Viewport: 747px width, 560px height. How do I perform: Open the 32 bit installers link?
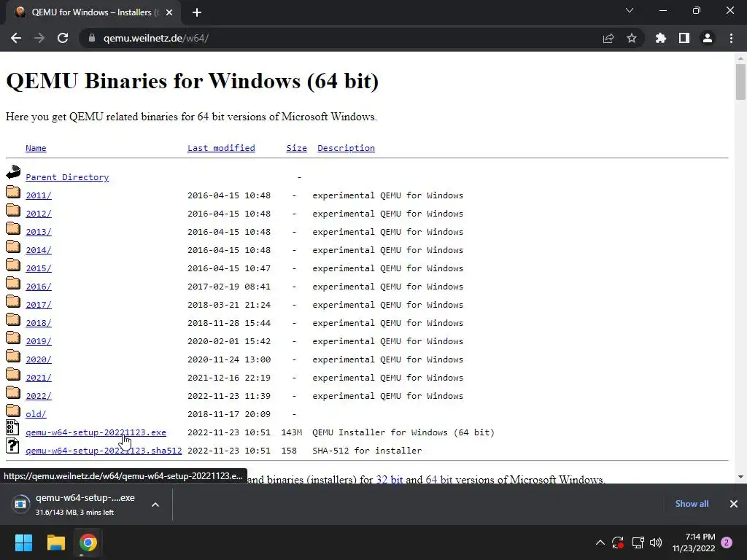click(390, 480)
